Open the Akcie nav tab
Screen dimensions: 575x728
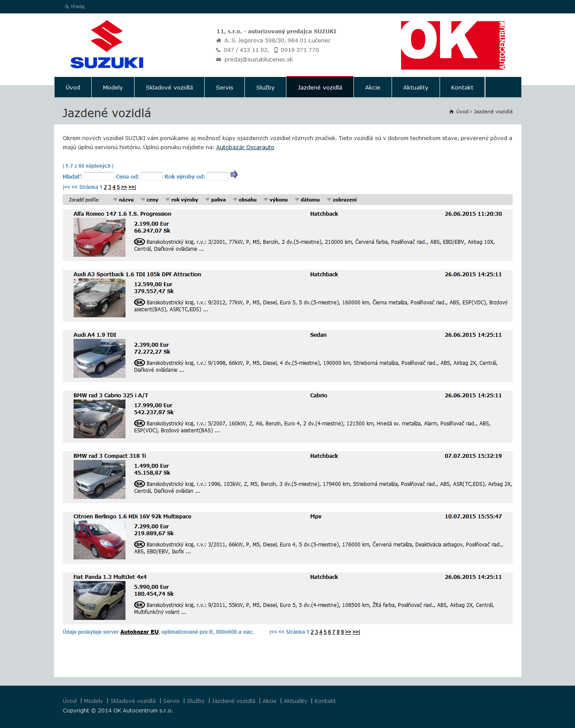pyautogui.click(x=373, y=87)
